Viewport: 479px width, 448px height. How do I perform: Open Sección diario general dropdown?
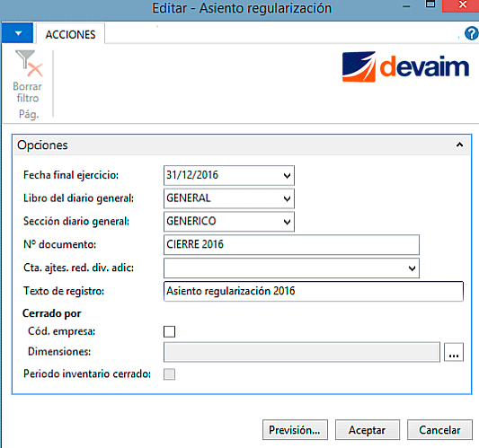287,222
